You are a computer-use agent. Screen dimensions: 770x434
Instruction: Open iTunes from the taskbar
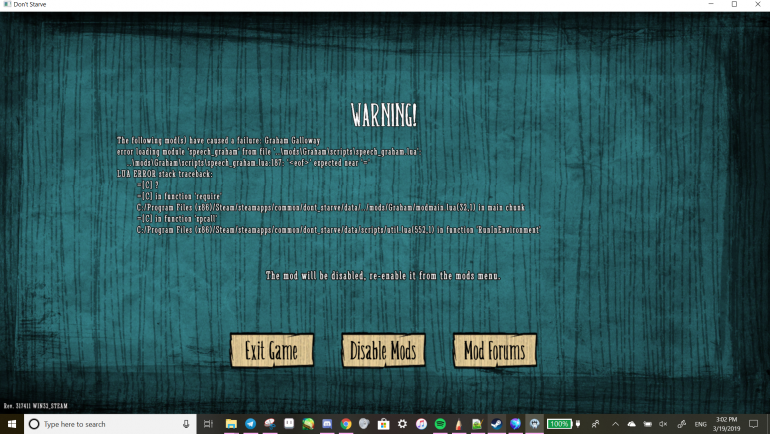click(x=421, y=424)
